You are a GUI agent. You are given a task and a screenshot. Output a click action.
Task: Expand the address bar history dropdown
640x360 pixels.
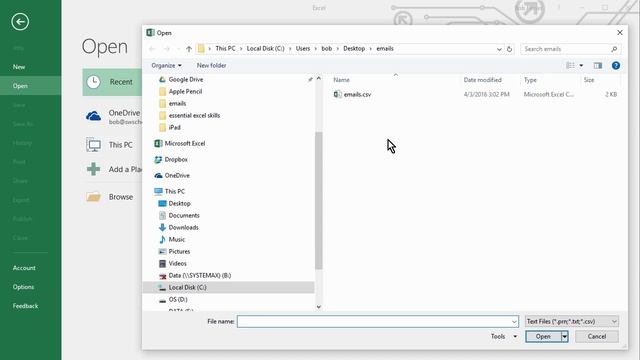point(499,49)
